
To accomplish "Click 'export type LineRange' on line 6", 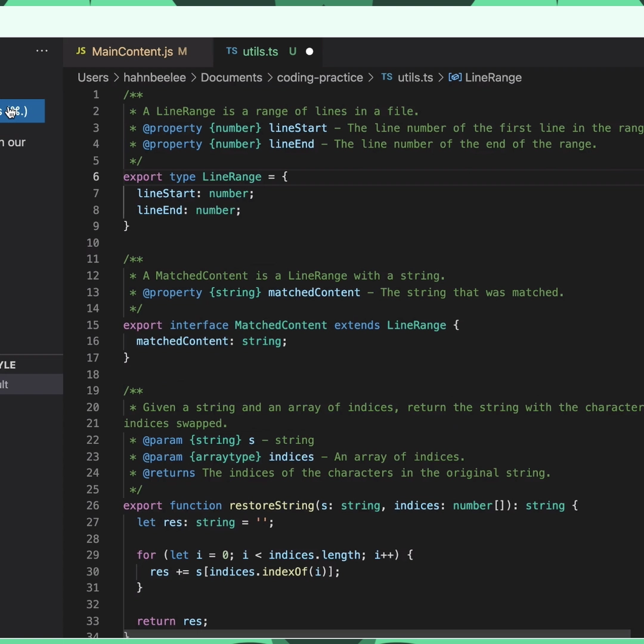I will [x=192, y=177].
